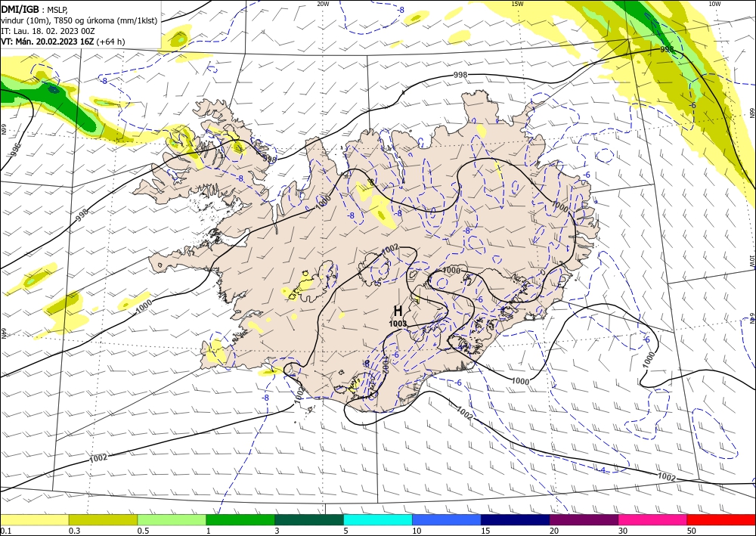Click the 'VT: Mán. 20.02.2023 16Z' valid time
Image resolution: width=756 pixels, height=536 pixels.
(48, 42)
